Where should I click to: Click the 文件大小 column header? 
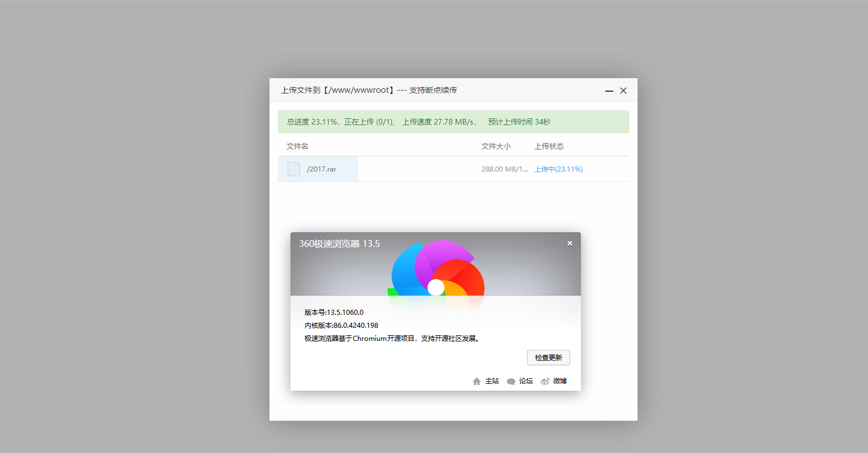click(496, 146)
